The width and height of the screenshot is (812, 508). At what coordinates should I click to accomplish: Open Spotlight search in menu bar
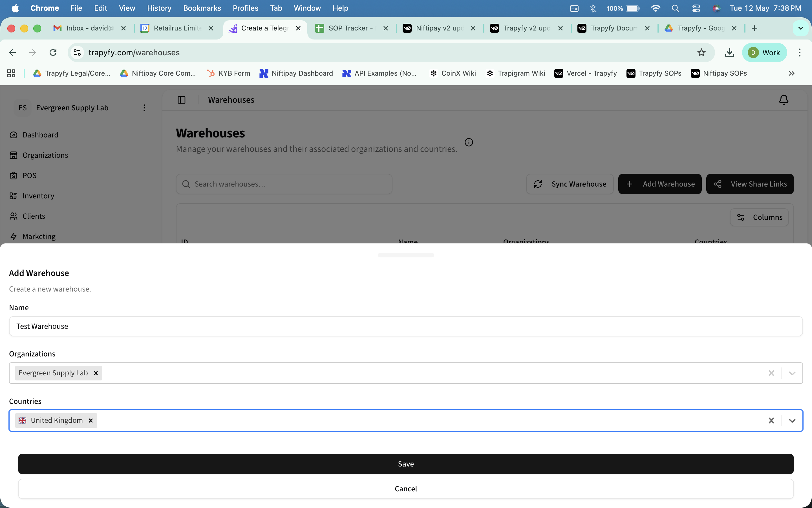click(676, 8)
